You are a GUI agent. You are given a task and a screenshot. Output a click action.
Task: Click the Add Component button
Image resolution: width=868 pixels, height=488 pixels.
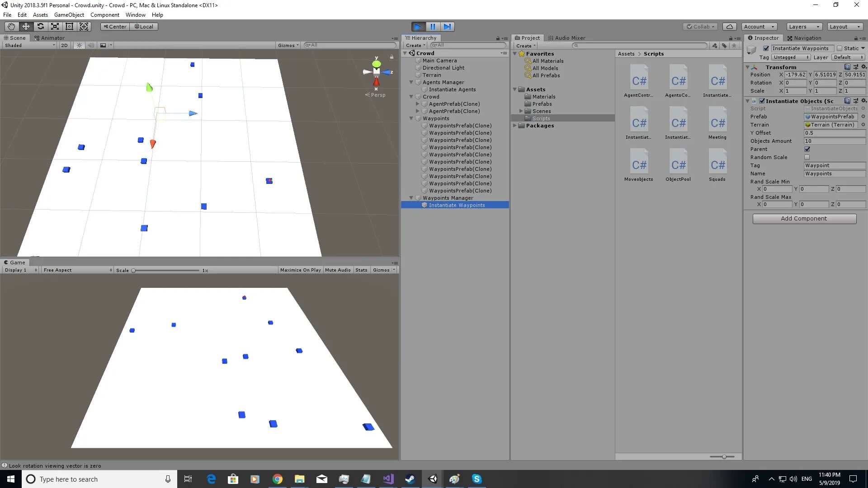pyautogui.click(x=804, y=219)
